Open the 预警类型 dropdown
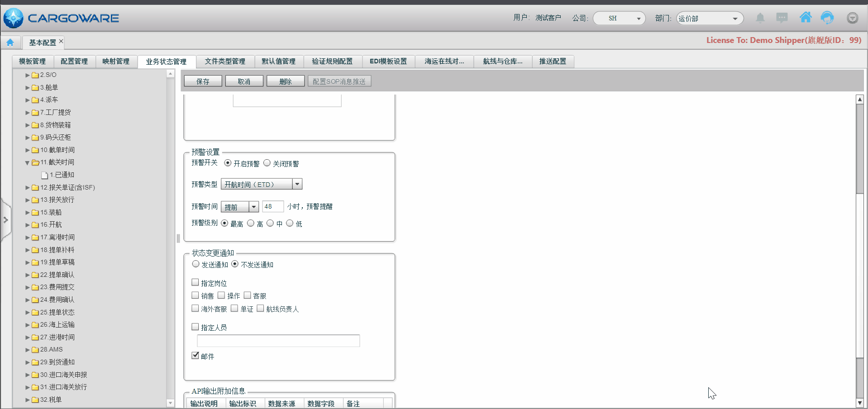Image resolution: width=868 pixels, height=409 pixels. point(297,184)
